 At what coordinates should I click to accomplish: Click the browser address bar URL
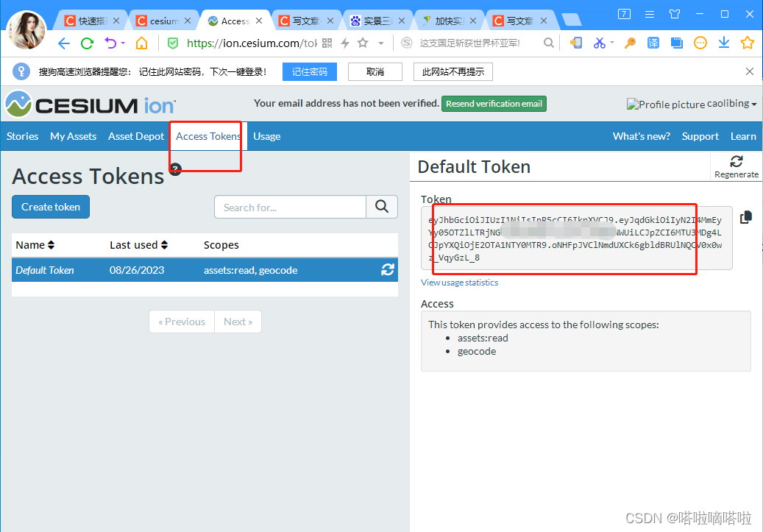(x=251, y=43)
